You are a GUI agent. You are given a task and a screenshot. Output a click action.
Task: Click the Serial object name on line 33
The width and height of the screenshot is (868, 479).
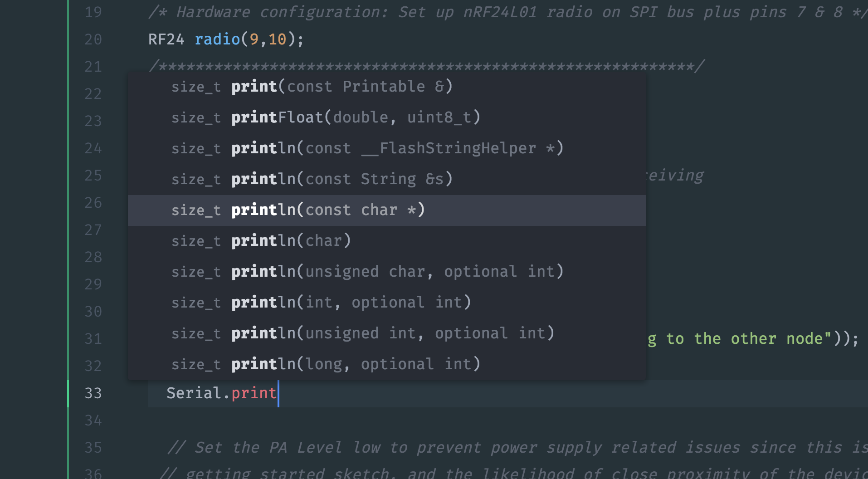194,393
